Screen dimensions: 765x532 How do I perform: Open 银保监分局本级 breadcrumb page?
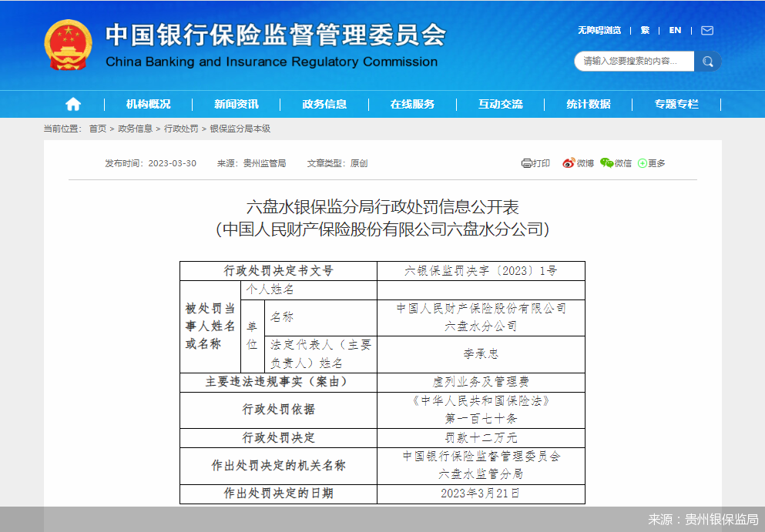pos(240,130)
